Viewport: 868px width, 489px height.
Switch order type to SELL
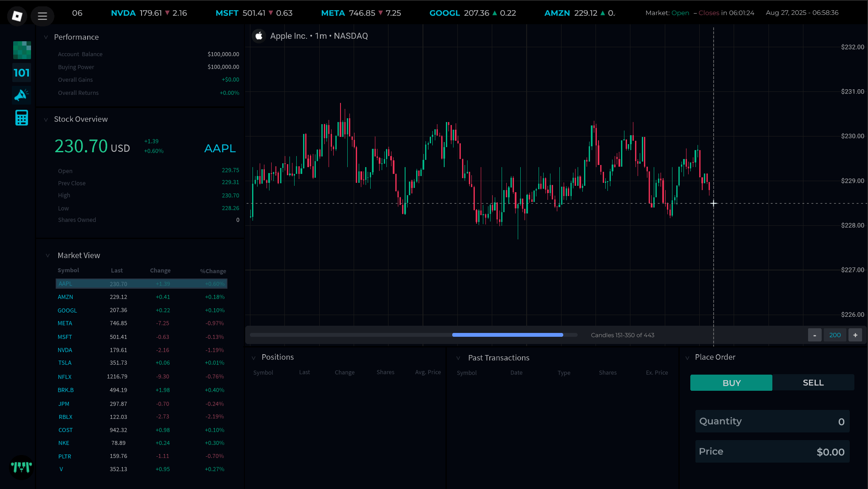(x=813, y=383)
